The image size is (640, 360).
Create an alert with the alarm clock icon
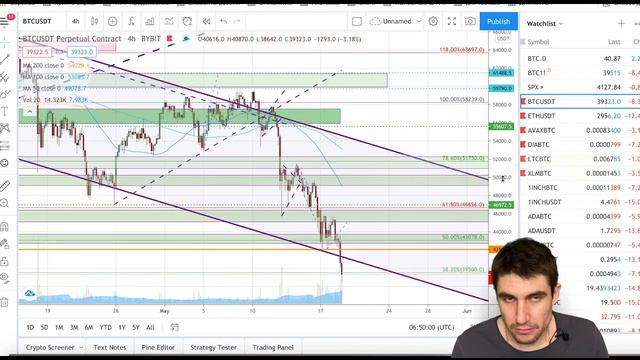(x=187, y=21)
